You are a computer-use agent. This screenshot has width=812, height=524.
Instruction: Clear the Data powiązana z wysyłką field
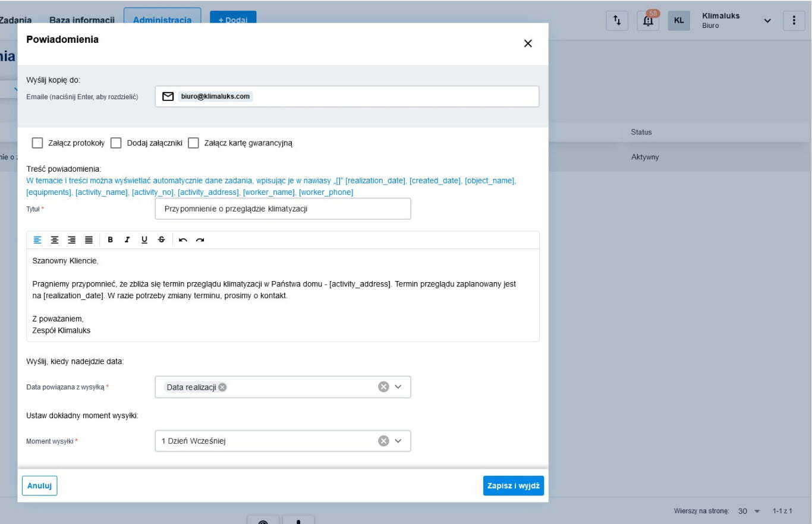click(x=383, y=387)
